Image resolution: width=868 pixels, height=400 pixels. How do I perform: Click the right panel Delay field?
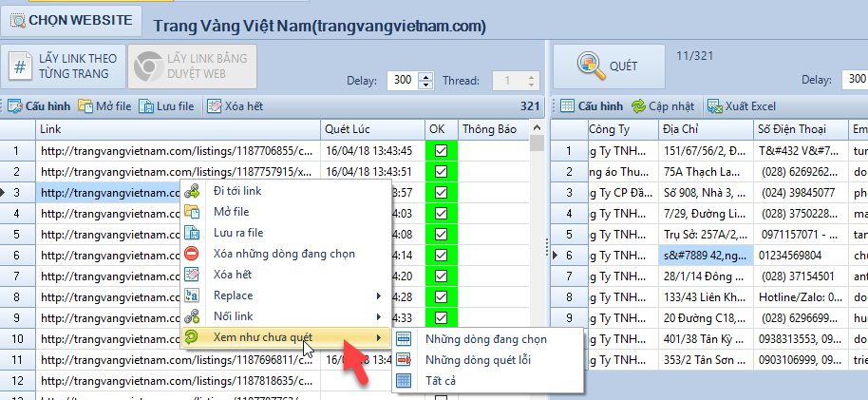[856, 79]
